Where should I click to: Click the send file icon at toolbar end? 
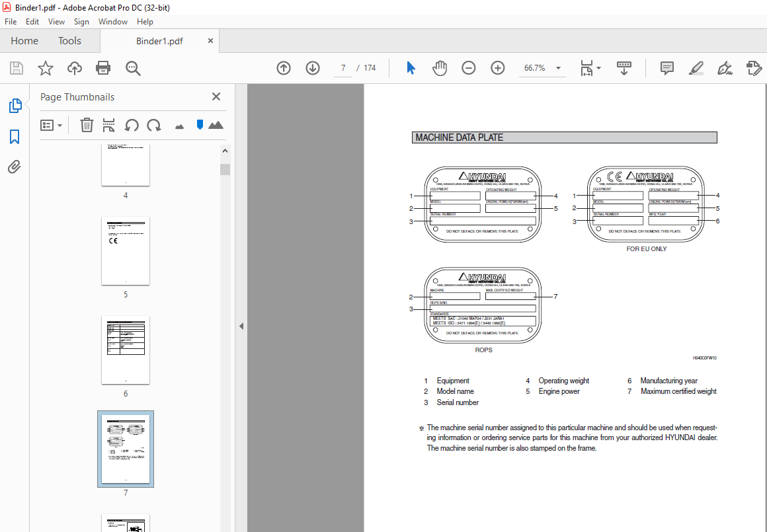(x=755, y=68)
